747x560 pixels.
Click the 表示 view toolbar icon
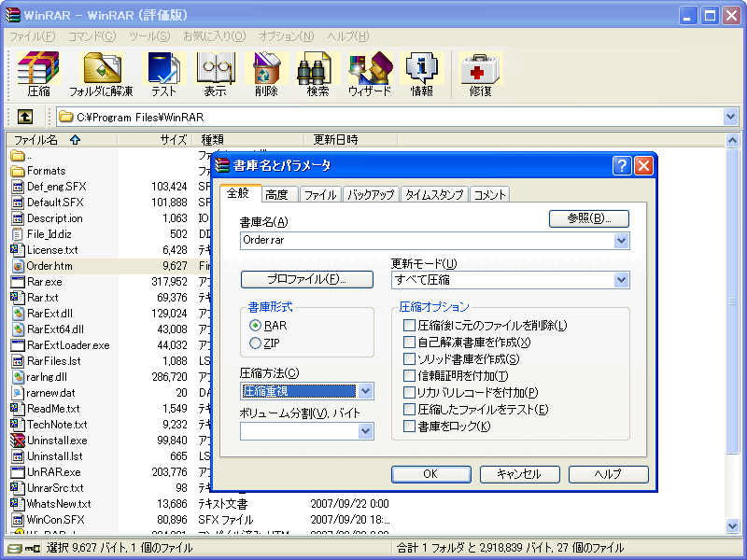(216, 75)
